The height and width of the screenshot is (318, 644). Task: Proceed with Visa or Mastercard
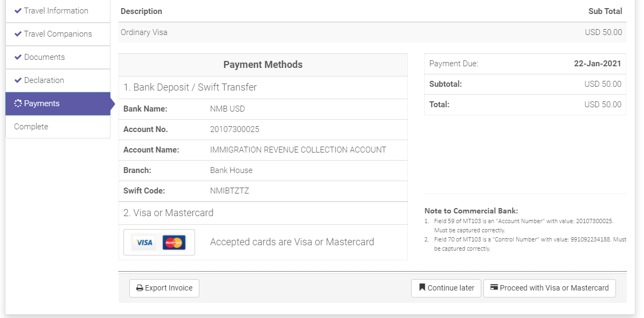click(550, 288)
